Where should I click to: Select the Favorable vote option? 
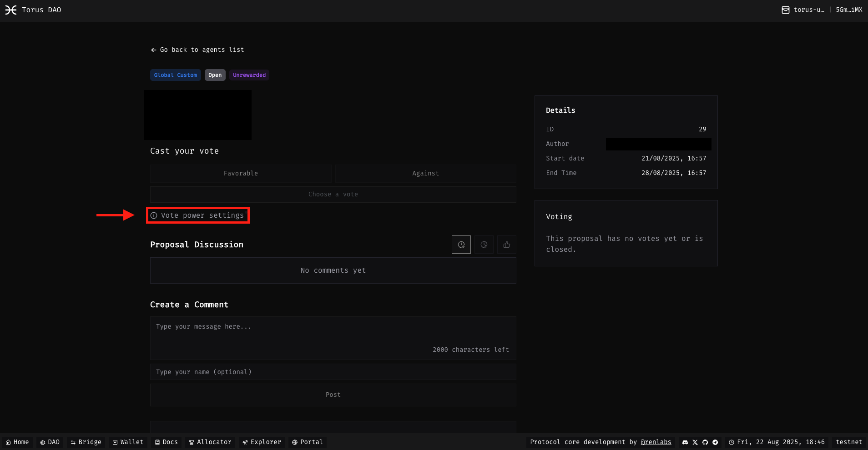point(241,173)
